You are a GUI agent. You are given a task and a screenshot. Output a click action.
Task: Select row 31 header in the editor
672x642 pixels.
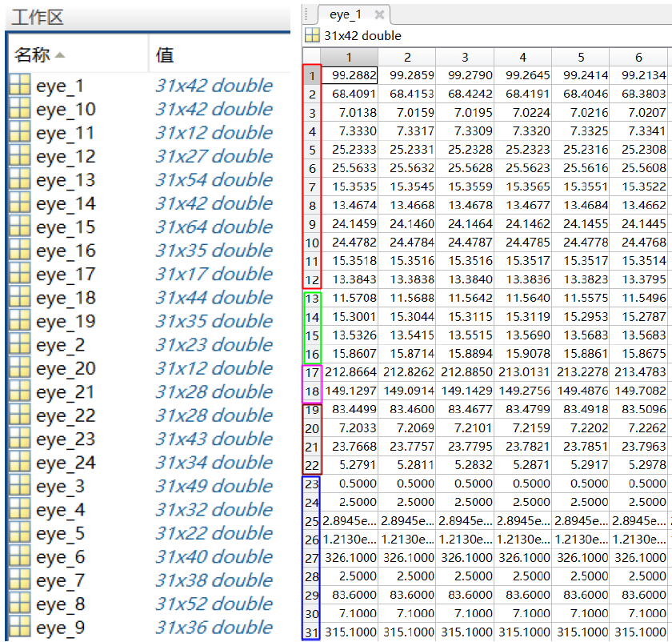coord(312,632)
